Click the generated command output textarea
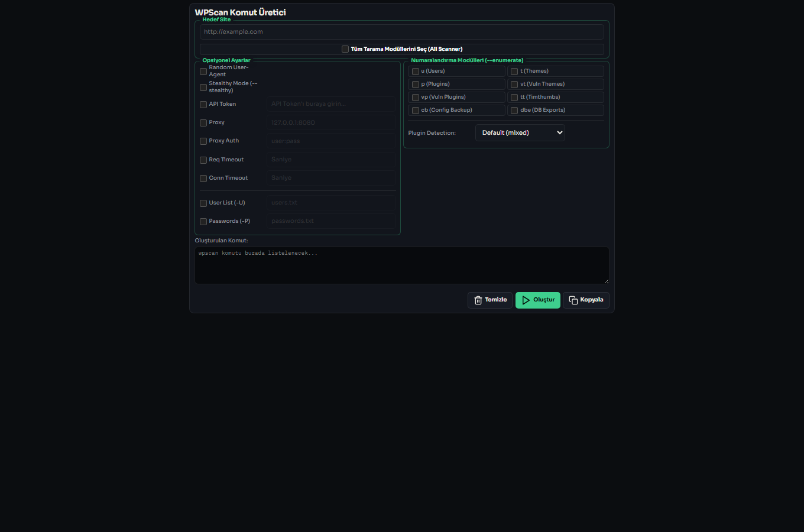804x532 pixels. (x=402, y=265)
